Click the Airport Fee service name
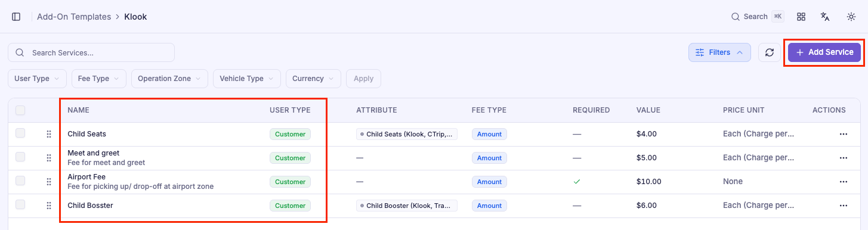This screenshot has width=868, height=230. 87,177
